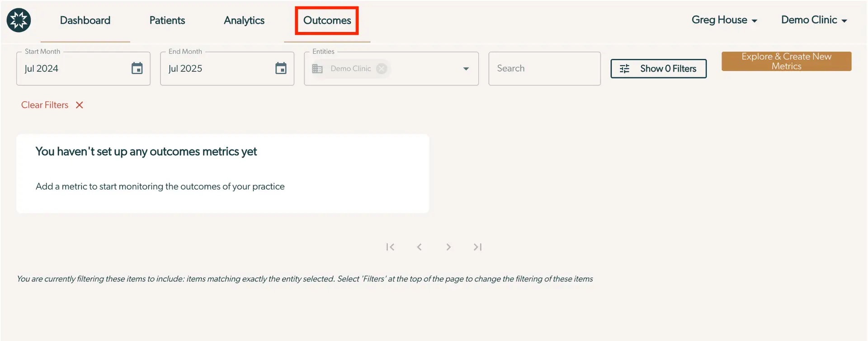
Task: Open the End Month calendar picker
Action: [281, 68]
